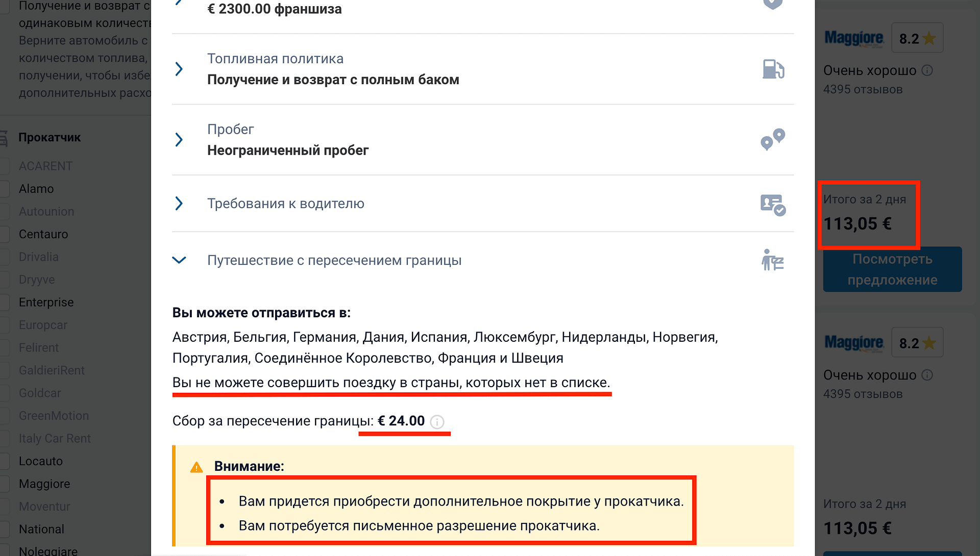The height and width of the screenshot is (556, 980).
Task: Select Locauto in supplier filter list
Action: [x=41, y=461]
